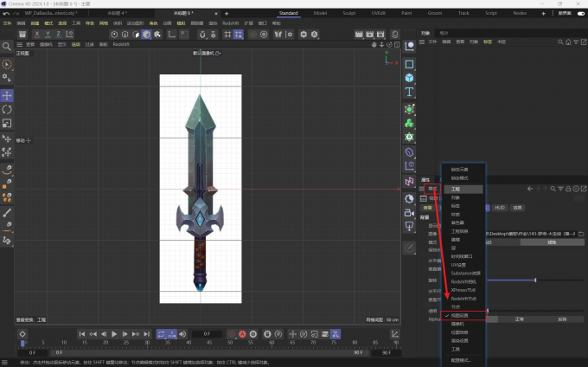588x367 pixels.
Task: Add a Cube primitive object
Action: [409, 78]
